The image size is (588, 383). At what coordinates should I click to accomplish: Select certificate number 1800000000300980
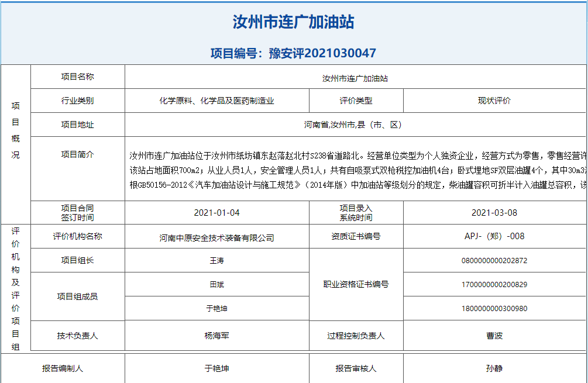coord(494,308)
